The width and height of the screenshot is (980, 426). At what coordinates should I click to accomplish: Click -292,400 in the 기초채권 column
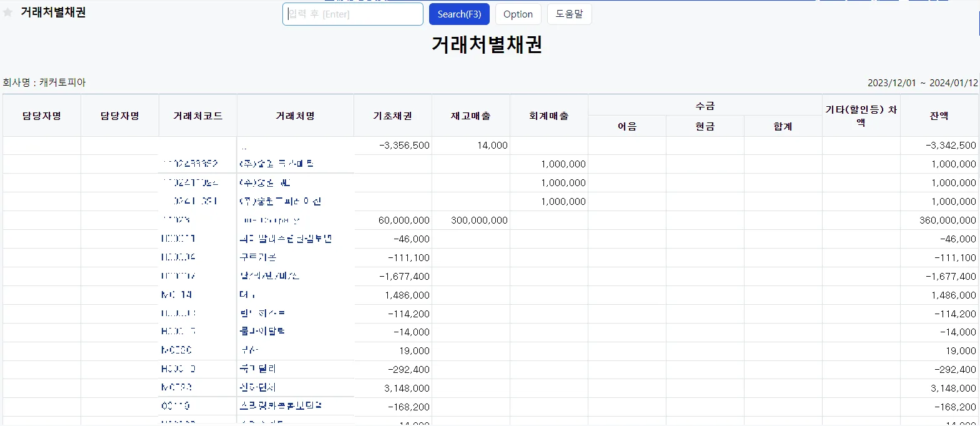[408, 369]
